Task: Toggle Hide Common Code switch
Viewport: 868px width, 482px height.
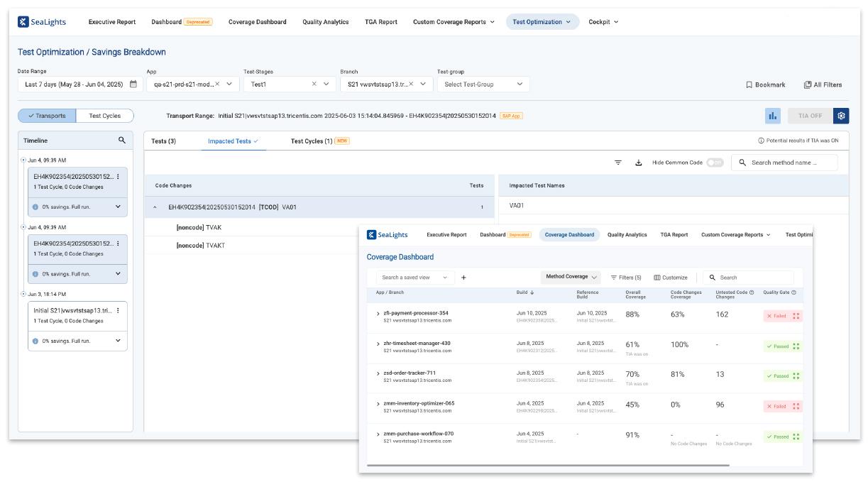Action: click(x=715, y=163)
